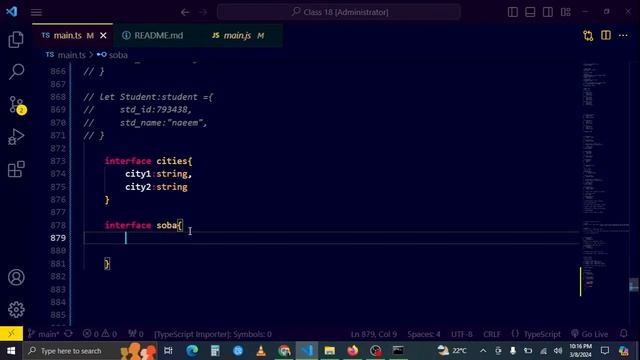640x360 pixels.
Task: Open the Explorer view in activity bar
Action: (16, 40)
